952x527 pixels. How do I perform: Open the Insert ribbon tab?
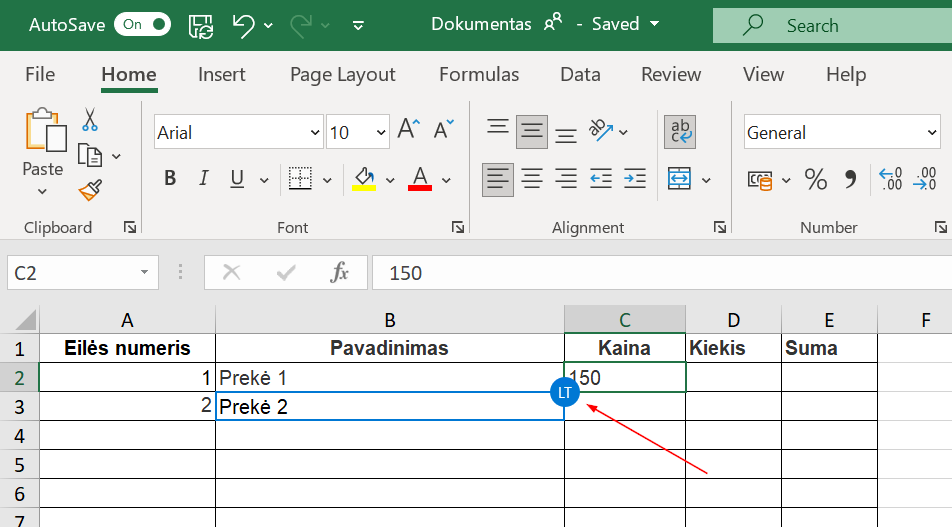pyautogui.click(x=221, y=74)
